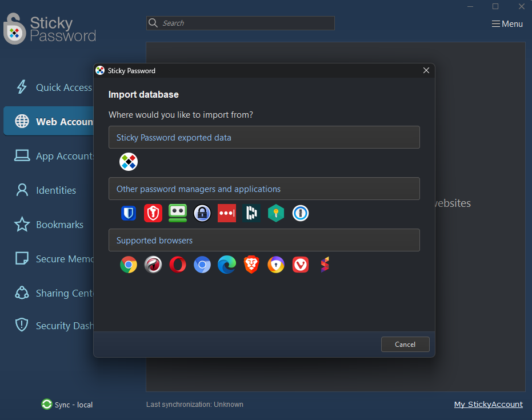Cancel the Import database dialog

(405, 345)
